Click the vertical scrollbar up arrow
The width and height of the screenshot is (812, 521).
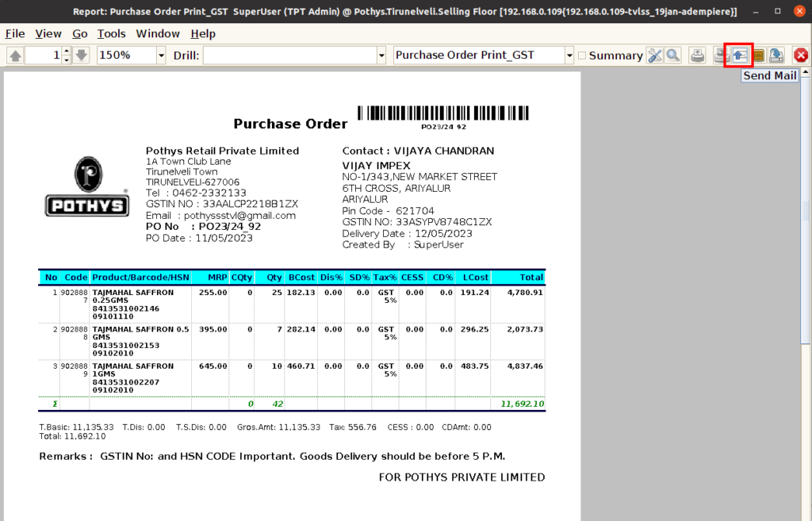coord(806,73)
